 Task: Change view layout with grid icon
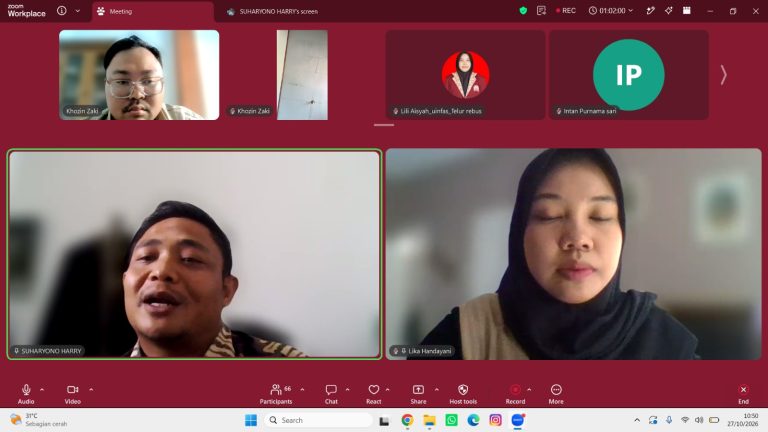click(687, 10)
